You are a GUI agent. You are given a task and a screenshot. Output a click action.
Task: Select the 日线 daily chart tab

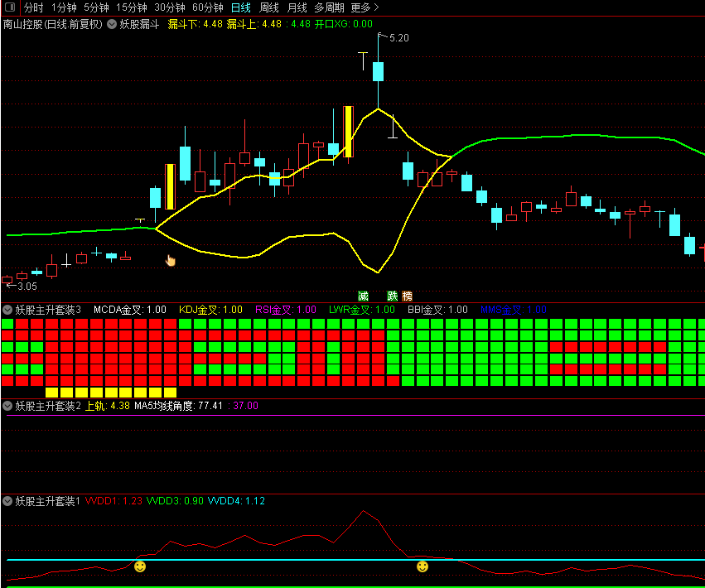coord(240,7)
